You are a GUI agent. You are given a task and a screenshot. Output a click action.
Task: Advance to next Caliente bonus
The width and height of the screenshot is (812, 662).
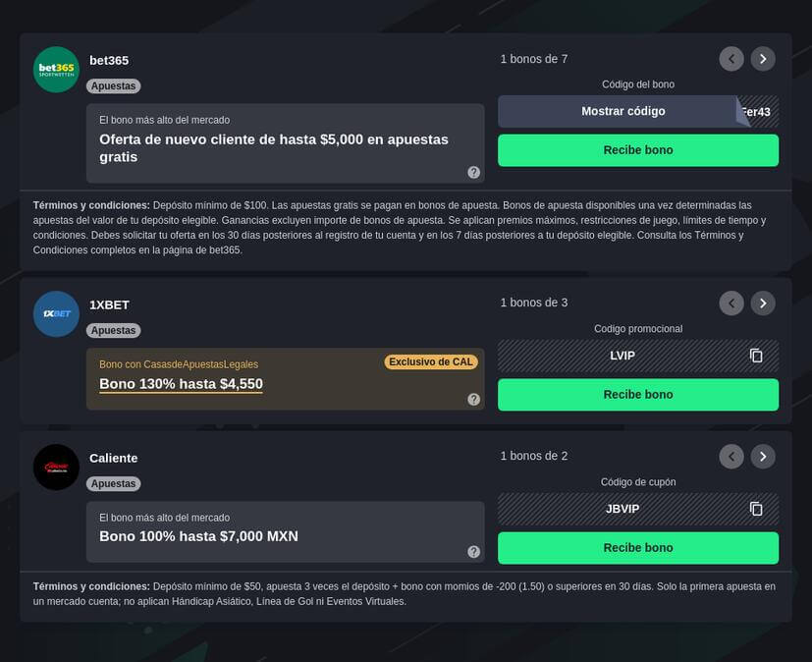[x=763, y=457]
